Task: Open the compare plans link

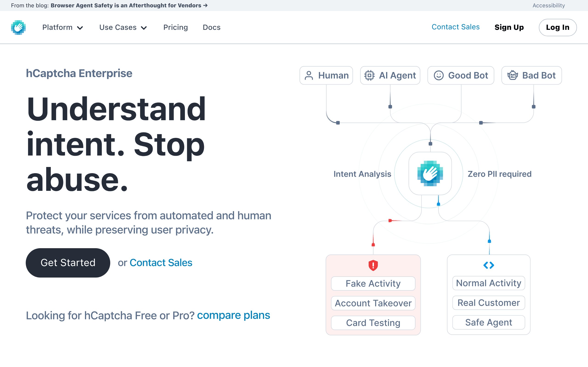Action: pos(234,315)
